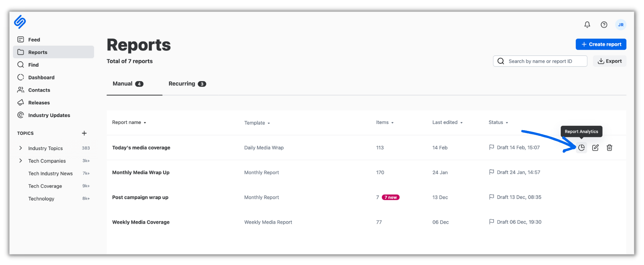The width and height of the screenshot is (644, 265).
Task: Open the Post campaign wrap up report
Action: (140, 197)
